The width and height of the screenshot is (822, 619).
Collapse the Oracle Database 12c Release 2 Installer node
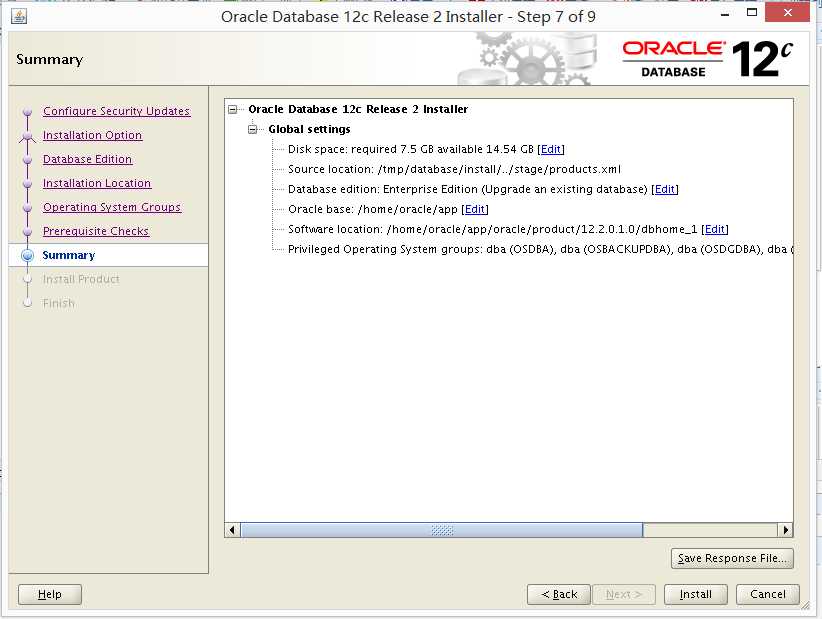pyautogui.click(x=233, y=110)
